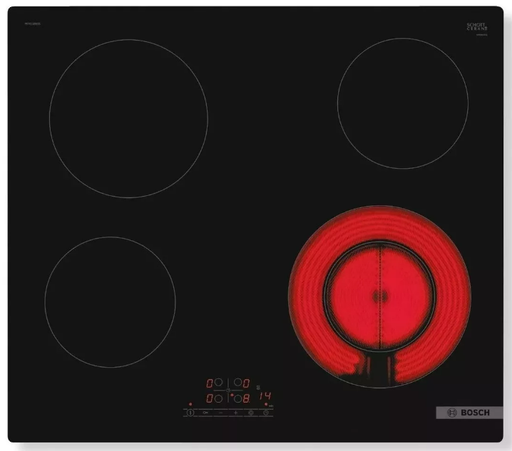Viewport: 512px width, 451px height.
Task: Tap the zone expansion key icon
Action: [x=251, y=413]
